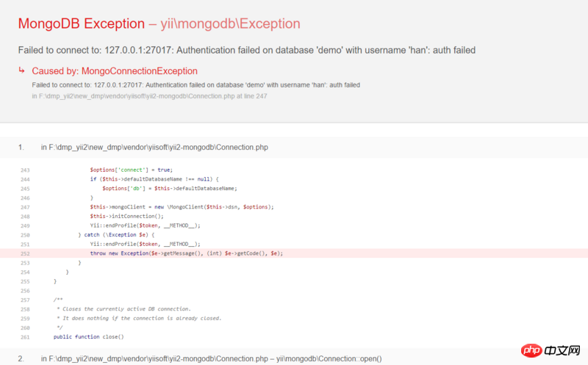Click the 'Connection.php at line 247' file path
Screen dimensions: 588x365
coord(149,96)
